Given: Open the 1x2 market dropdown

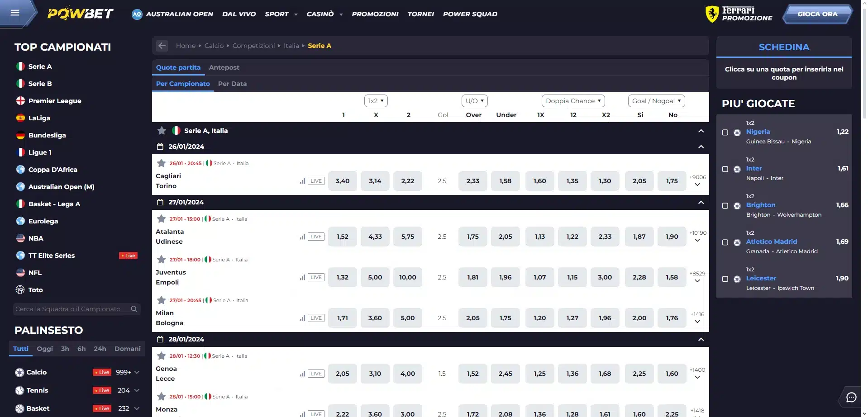Looking at the screenshot, I should 376,101.
